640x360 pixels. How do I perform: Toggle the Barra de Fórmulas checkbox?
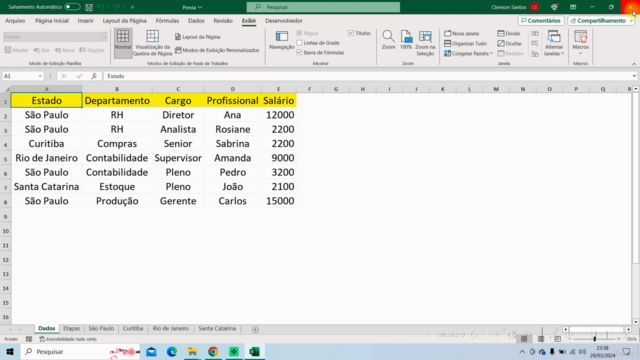[299, 53]
